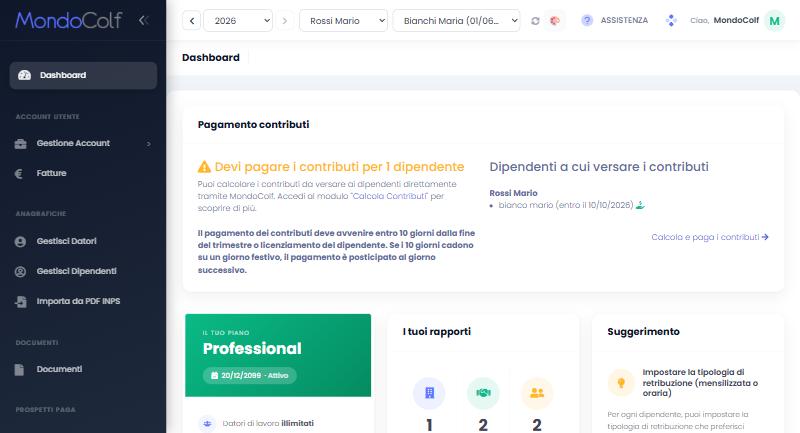The width and height of the screenshot is (800, 433).
Task: Click the PDF import icon in sidebar
Action: pos(21,302)
